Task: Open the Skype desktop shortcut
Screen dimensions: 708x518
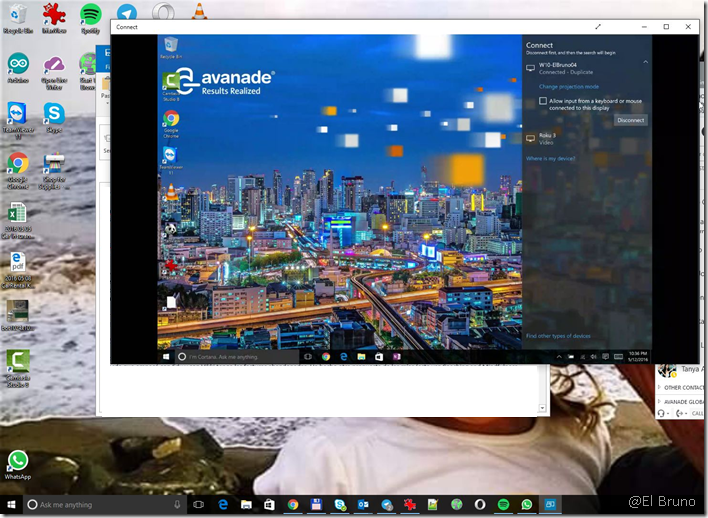Action: pos(53,115)
